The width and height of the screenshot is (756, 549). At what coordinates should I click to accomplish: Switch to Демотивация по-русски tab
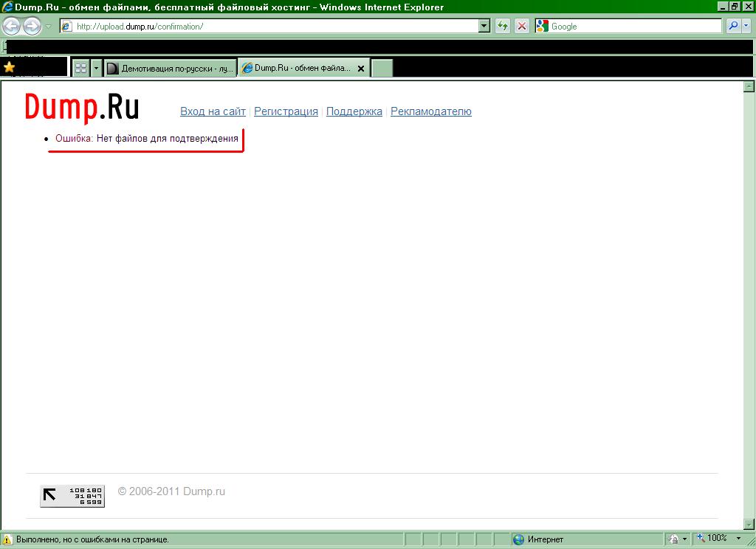coord(171,69)
